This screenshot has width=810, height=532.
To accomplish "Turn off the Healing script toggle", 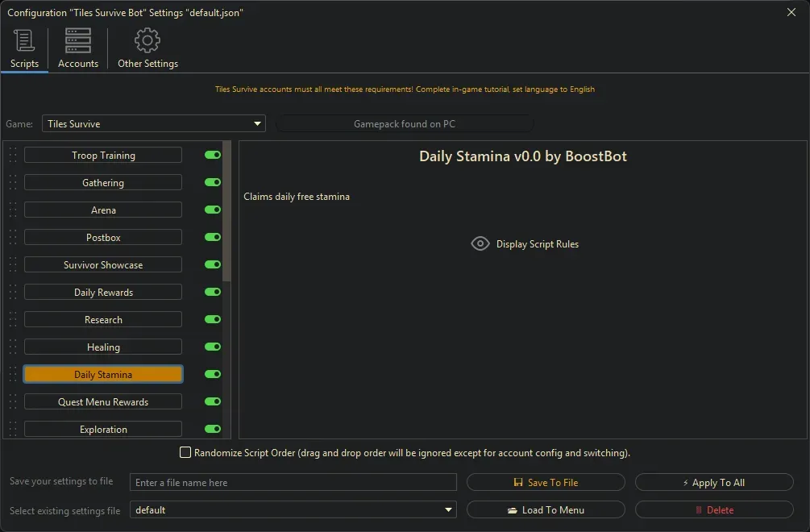I will [213, 347].
